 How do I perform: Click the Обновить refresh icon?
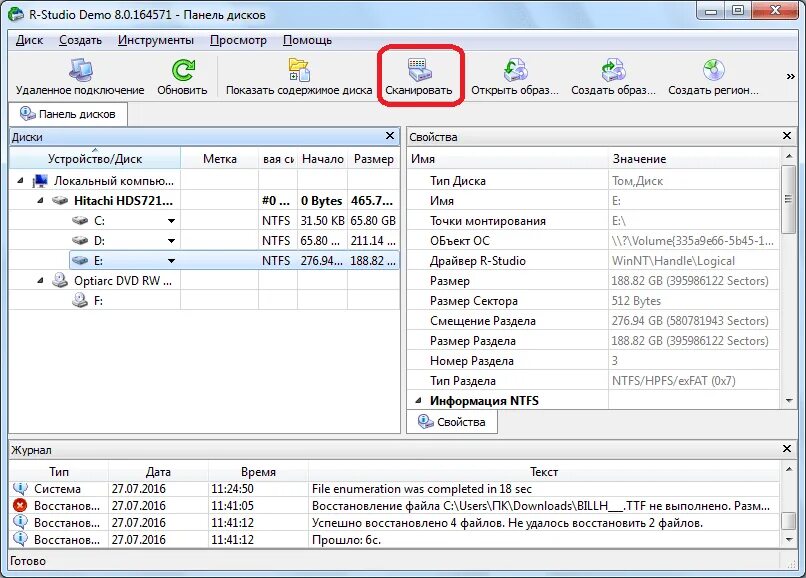182,70
